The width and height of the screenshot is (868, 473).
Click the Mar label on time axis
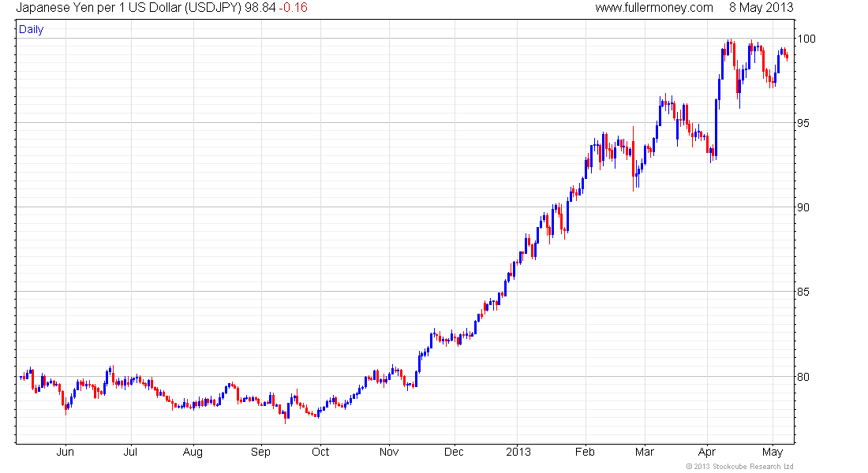tap(645, 452)
